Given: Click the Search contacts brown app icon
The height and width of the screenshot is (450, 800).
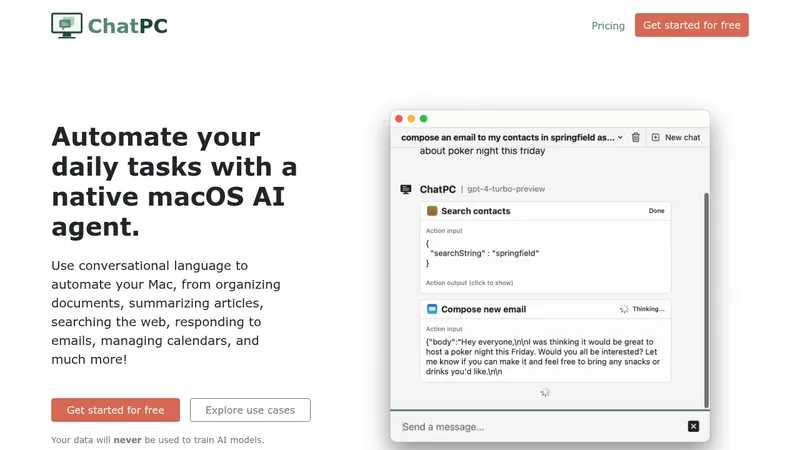Looking at the screenshot, I should (x=432, y=211).
